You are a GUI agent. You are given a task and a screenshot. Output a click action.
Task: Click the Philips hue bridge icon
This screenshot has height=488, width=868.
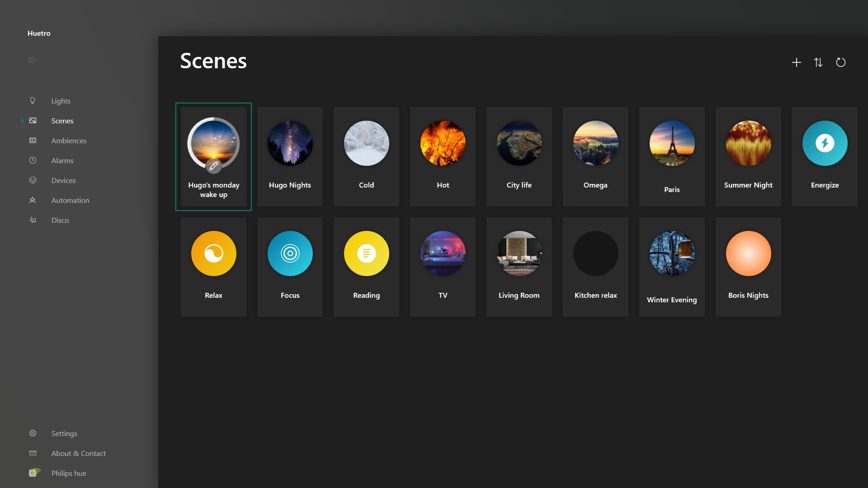coord(34,473)
